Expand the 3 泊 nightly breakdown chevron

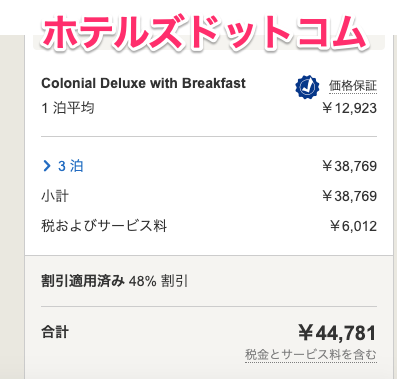click(x=47, y=166)
